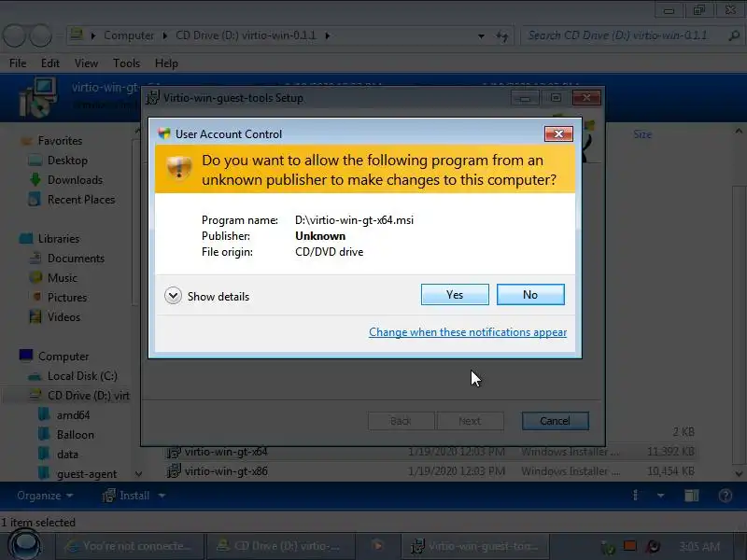Select Favorites in the navigation pane
Screen dimensions: 747x560
point(60,141)
